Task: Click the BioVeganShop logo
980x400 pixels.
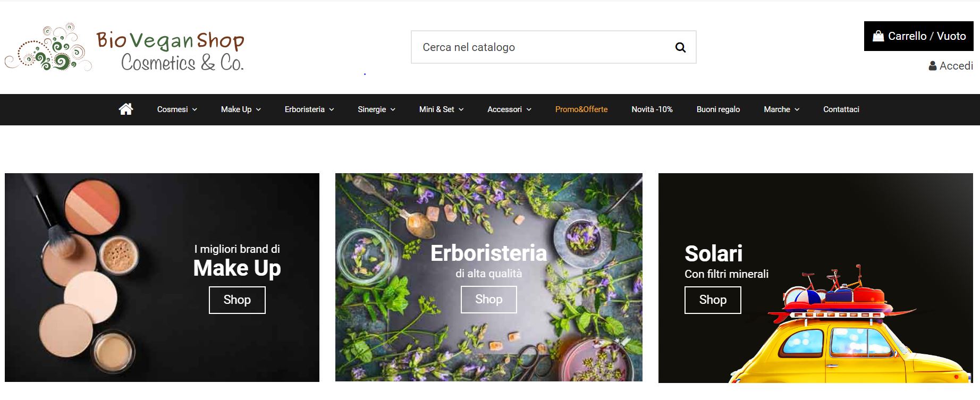Action: 125,47
